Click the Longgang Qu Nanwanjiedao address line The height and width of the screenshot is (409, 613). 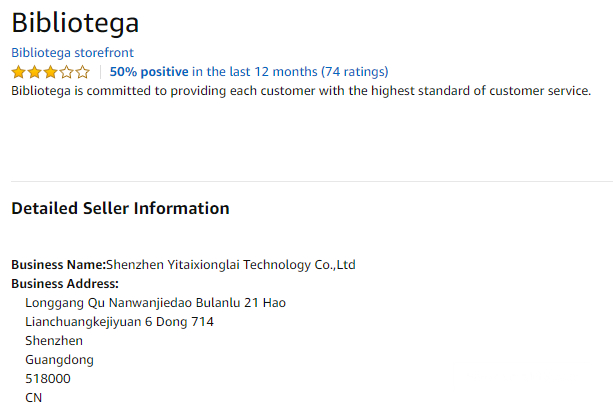(156, 303)
